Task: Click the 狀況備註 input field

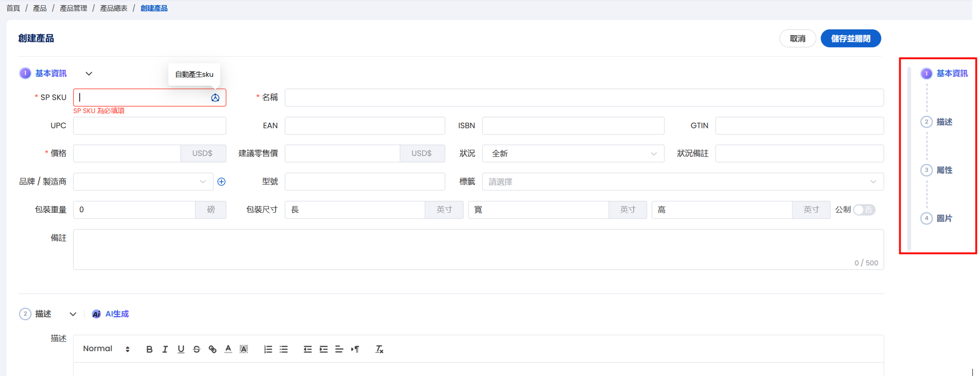Action: 799,154
